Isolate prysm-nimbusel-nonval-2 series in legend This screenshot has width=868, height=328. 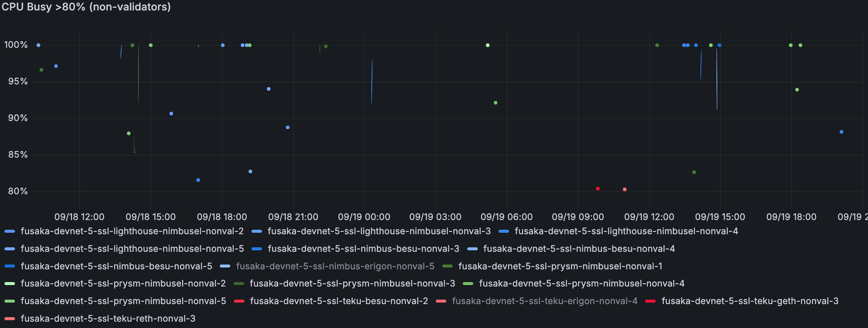(123, 283)
